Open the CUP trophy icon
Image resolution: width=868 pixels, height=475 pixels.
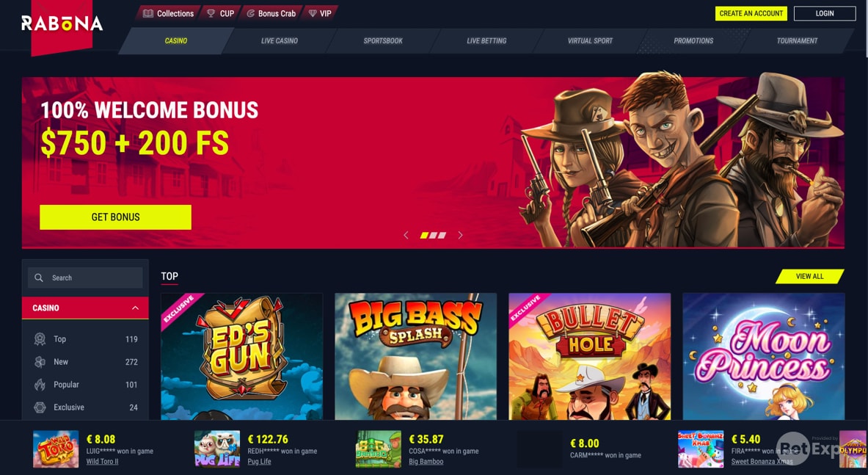(211, 13)
